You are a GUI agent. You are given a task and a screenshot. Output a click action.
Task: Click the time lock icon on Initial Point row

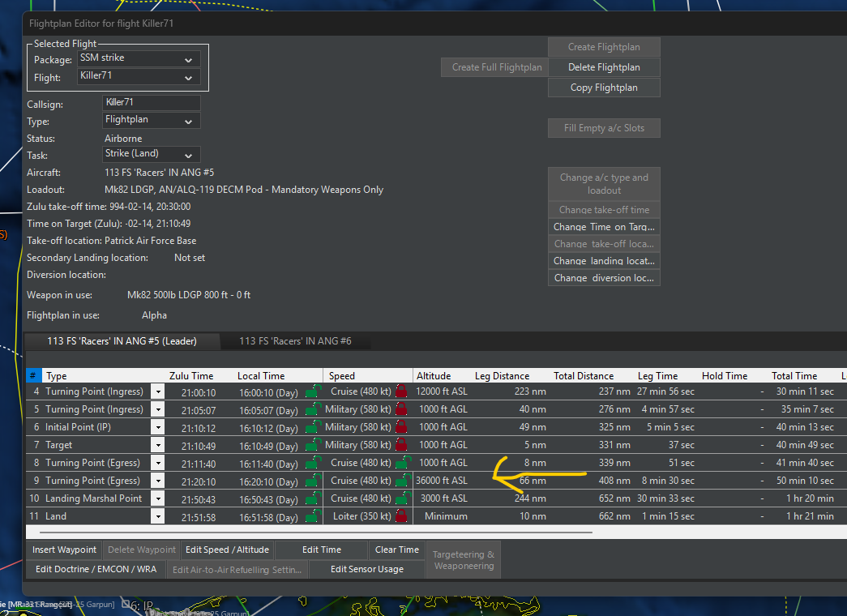coord(313,427)
